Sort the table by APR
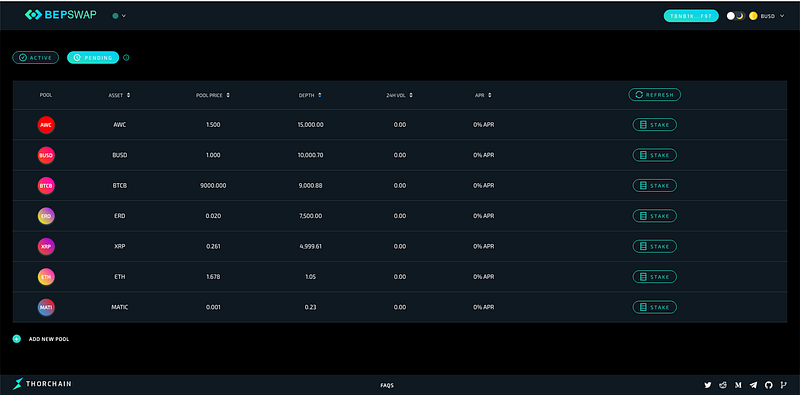This screenshot has height=395, width=800. coord(483,95)
